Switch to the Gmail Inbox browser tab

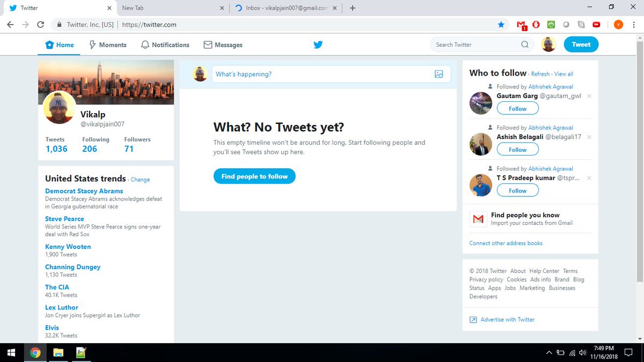click(x=286, y=8)
